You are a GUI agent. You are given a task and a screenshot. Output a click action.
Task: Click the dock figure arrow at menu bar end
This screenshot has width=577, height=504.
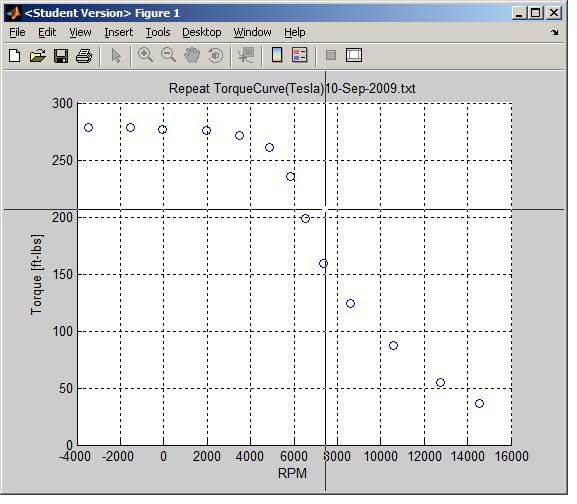click(555, 32)
